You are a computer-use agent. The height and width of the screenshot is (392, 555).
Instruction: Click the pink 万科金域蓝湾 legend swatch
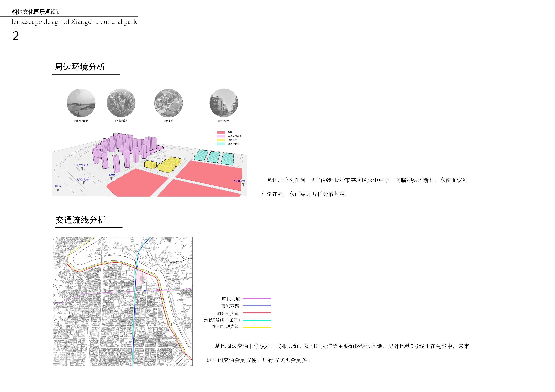coord(221,136)
